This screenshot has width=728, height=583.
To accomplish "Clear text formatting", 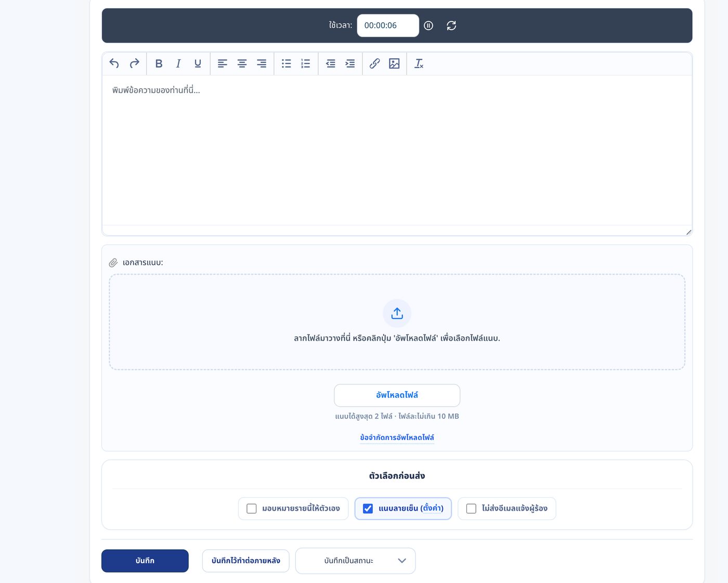I will point(419,63).
